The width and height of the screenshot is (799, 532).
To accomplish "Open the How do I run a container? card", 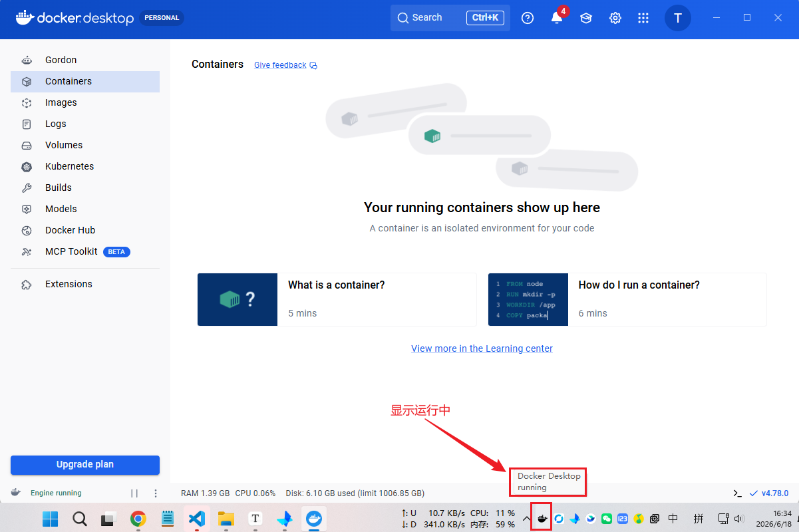I will point(627,299).
